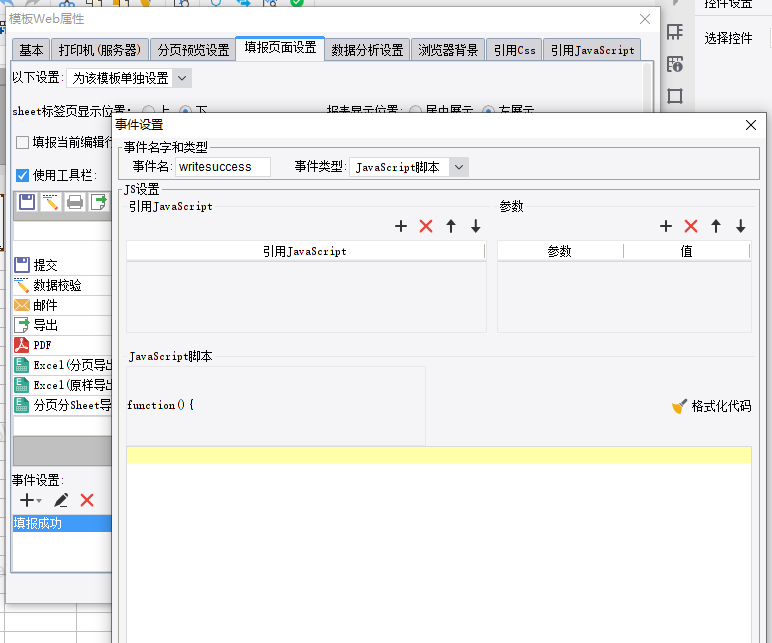Uncheck the 使用工具栏 checkbox
This screenshot has width=772, height=643.
pos(22,175)
